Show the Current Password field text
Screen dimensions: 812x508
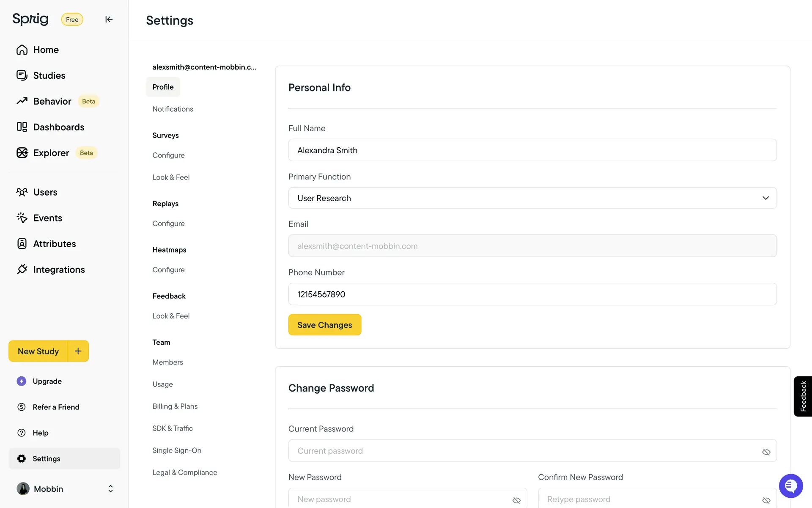pyautogui.click(x=766, y=452)
